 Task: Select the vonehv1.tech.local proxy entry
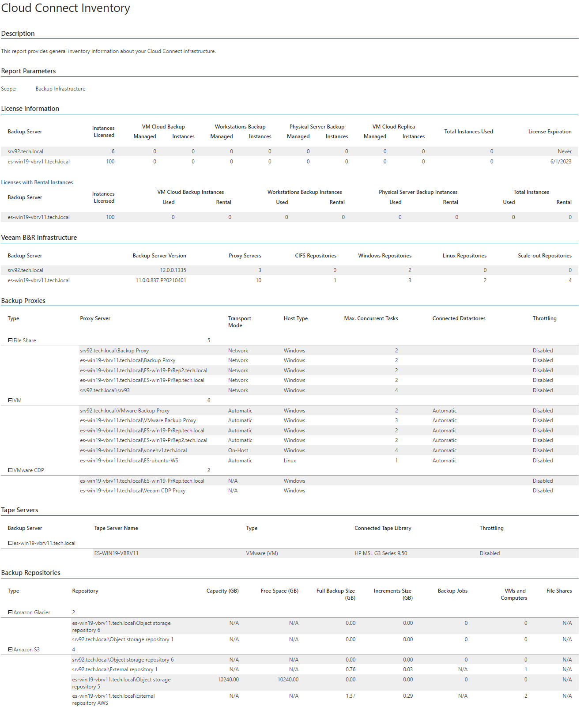133,450
